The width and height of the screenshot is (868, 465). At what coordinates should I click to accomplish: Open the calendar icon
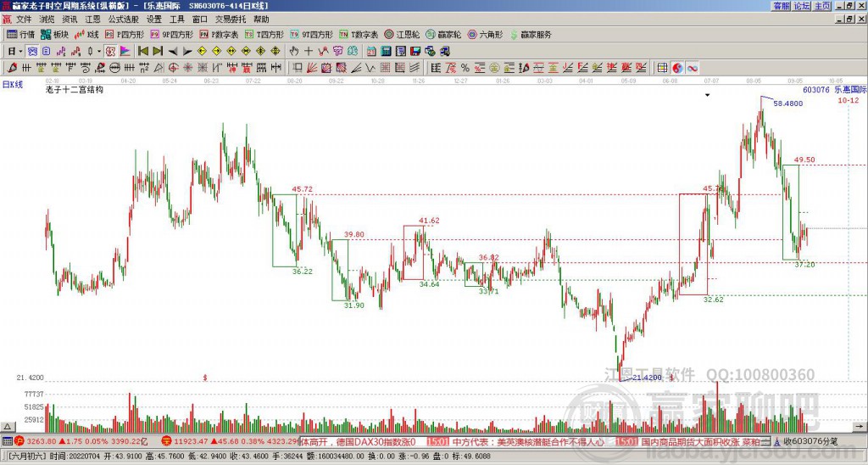click(x=371, y=52)
